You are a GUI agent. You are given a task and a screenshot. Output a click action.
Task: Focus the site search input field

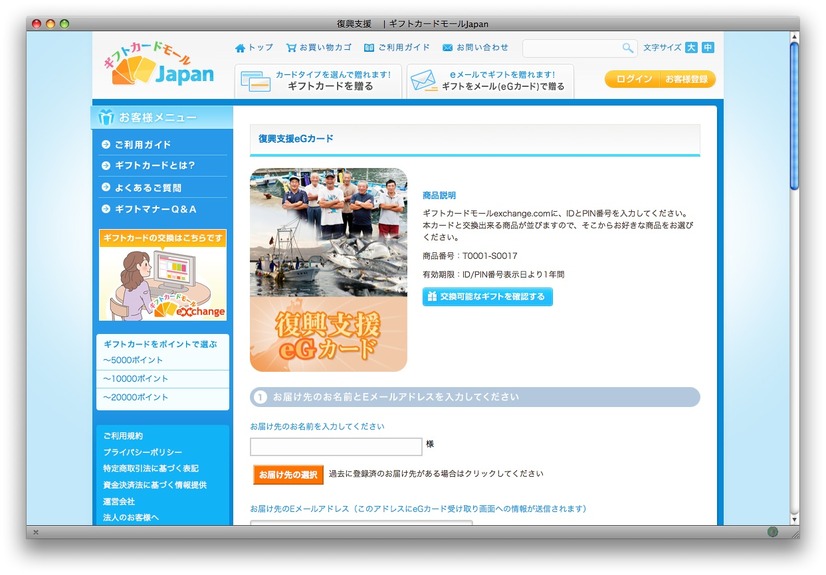pos(572,48)
